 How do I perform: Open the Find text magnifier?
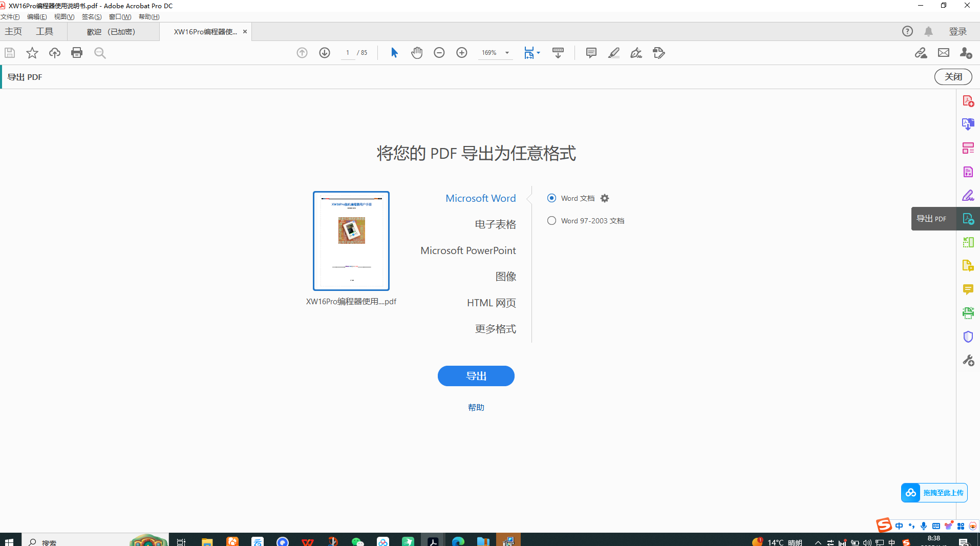pos(100,53)
